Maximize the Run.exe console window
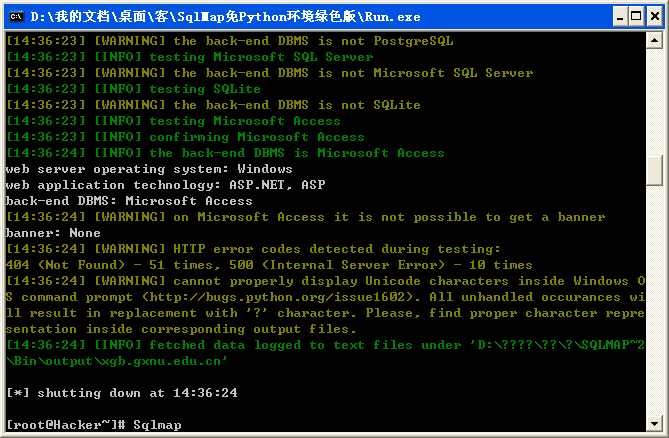The height and width of the screenshot is (438, 669). [637, 17]
